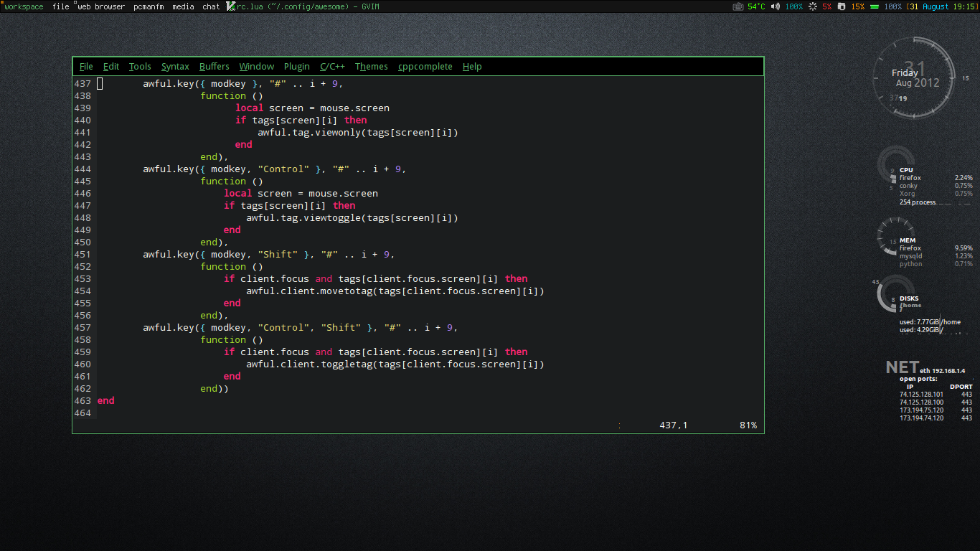The height and width of the screenshot is (551, 980).
Task: Open the Themes menu
Action: (371, 66)
